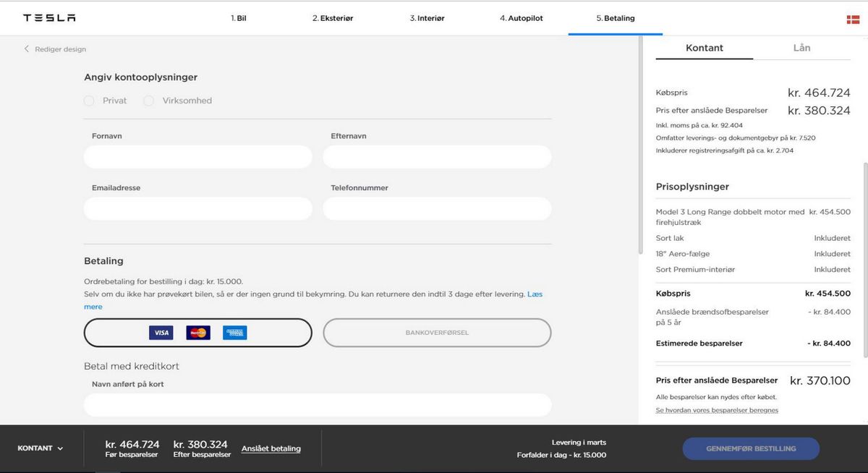
Task: Click Alle besparelser kan nydes efter købet
Action: (x=716, y=397)
